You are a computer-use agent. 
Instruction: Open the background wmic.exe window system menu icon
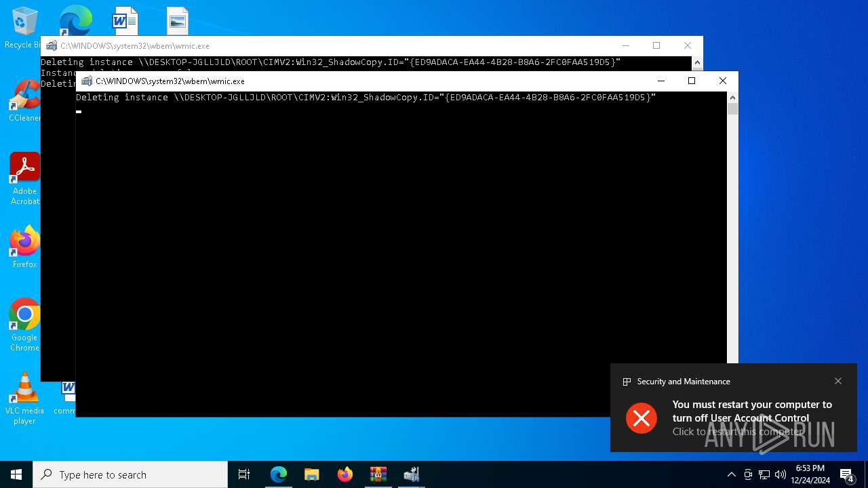(52, 45)
